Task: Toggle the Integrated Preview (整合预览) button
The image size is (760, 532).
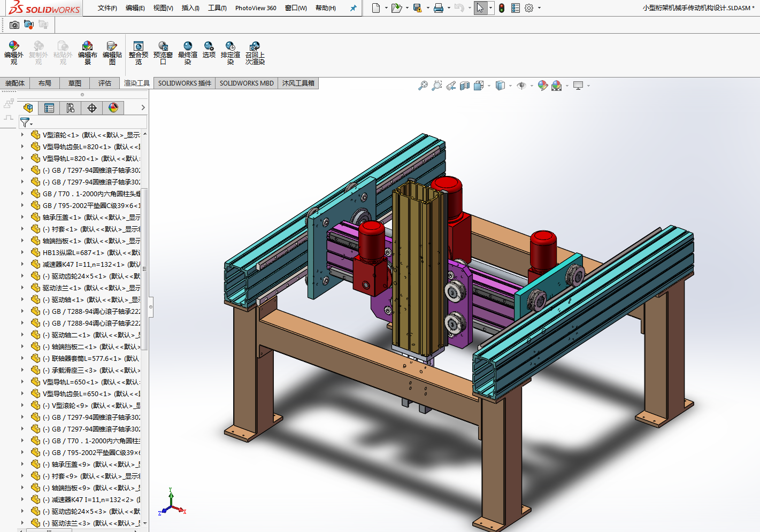Action: pos(139,53)
